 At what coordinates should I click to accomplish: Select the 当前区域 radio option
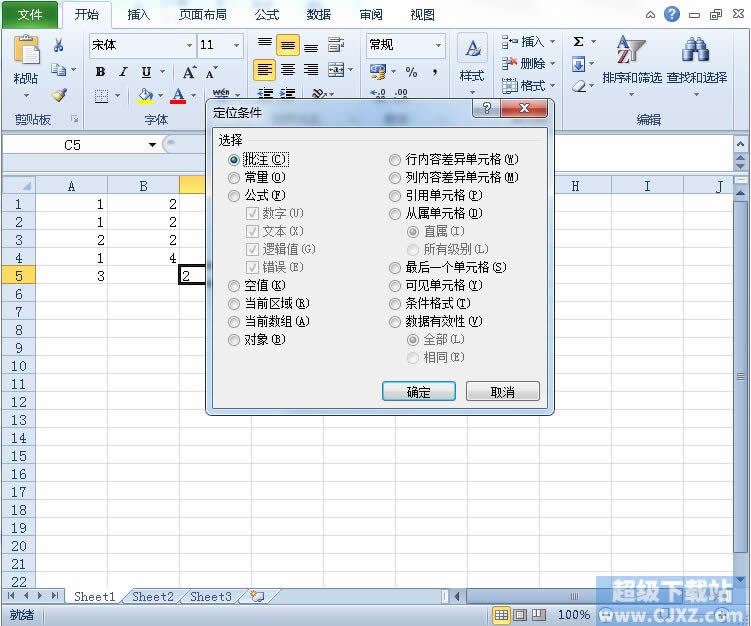click(x=234, y=304)
